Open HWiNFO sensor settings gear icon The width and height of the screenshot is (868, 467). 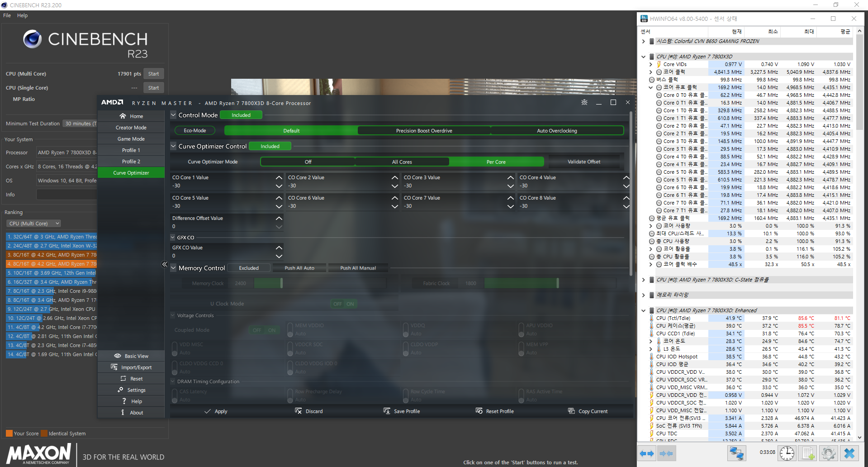[829, 453]
